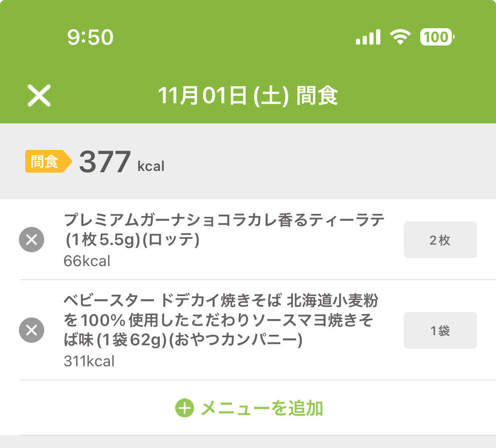Tap the battery indicator showing 100

point(437,37)
